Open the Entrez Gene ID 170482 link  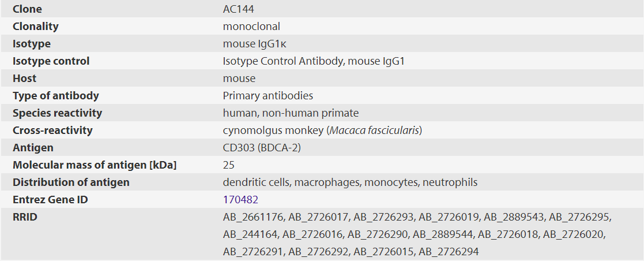pos(240,200)
